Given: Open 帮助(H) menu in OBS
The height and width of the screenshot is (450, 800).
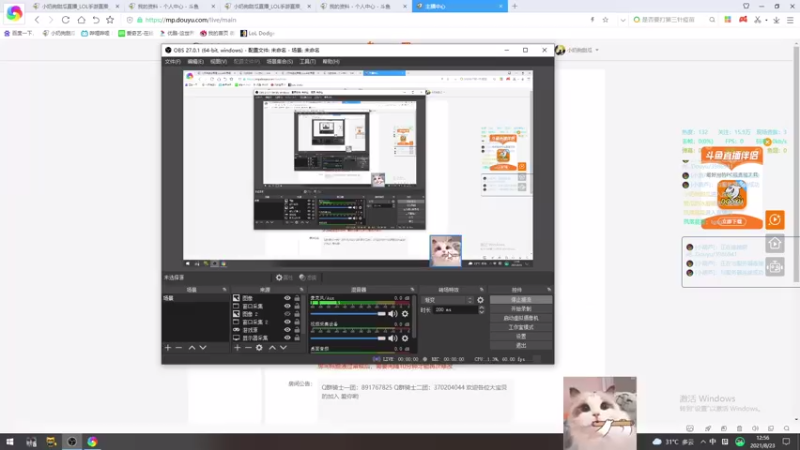Looking at the screenshot, I should tap(331, 61).
